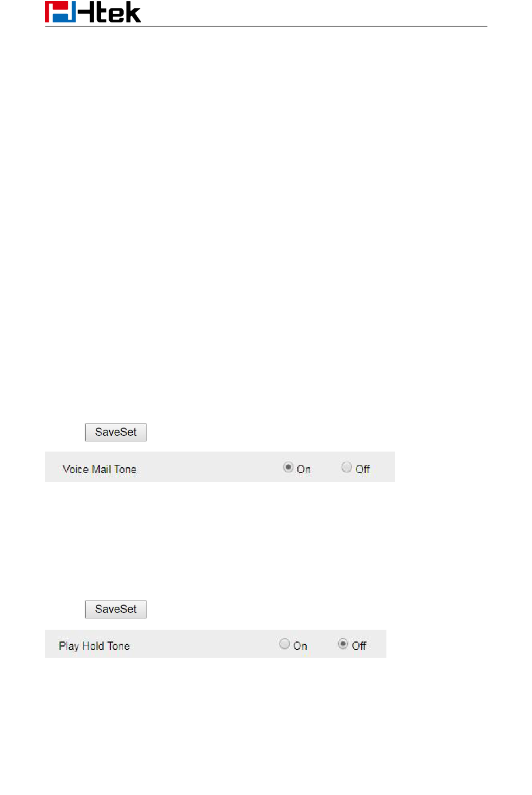
Task: Disable Voice Mail Tone with the Off radio
Action: [347, 467]
